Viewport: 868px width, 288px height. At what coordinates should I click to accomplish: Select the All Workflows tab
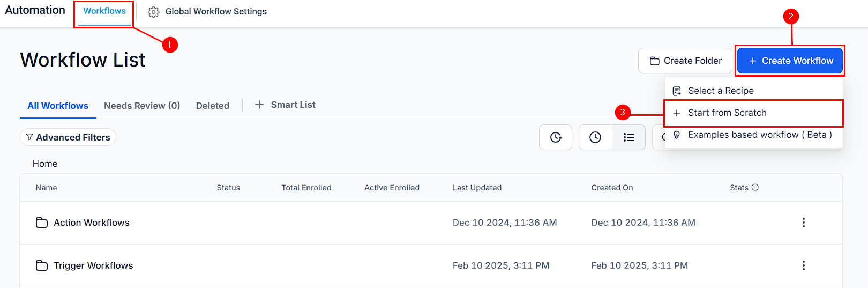(58, 106)
